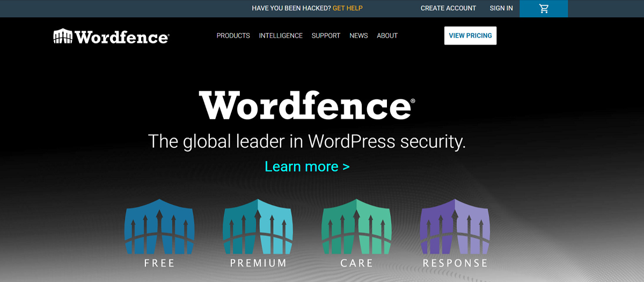
Task: Open the News menu item
Action: [358, 36]
